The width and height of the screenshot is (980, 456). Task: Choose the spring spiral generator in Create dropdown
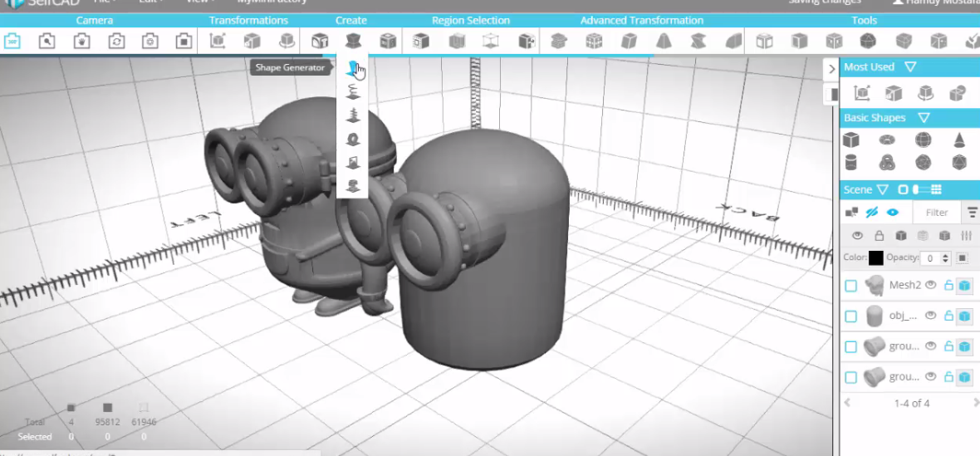click(353, 93)
